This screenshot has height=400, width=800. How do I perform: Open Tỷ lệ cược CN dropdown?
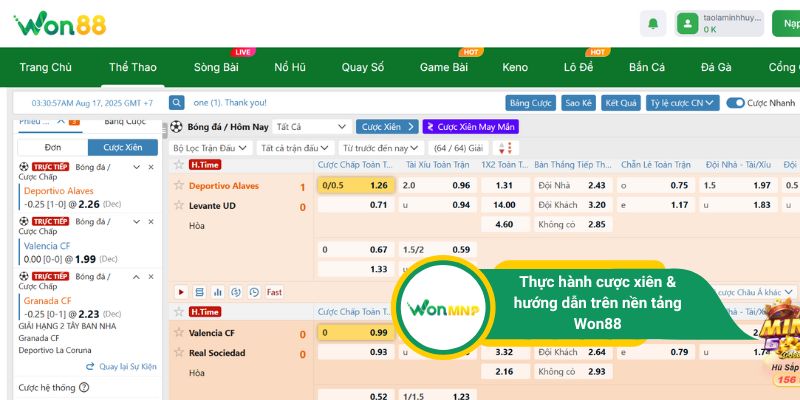(x=683, y=103)
